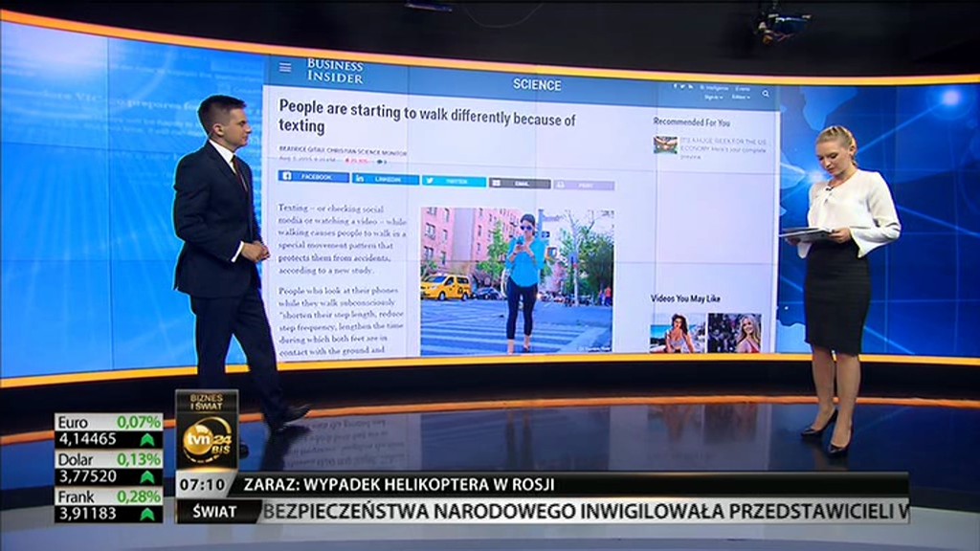Click the Euro rate 4,14465
980x551 pixels.
tap(87, 439)
